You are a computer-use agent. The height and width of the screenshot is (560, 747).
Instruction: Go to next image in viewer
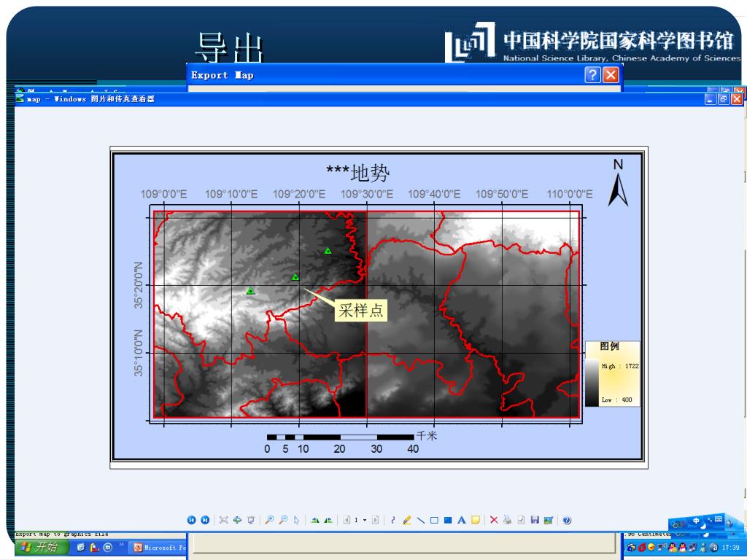point(205,520)
